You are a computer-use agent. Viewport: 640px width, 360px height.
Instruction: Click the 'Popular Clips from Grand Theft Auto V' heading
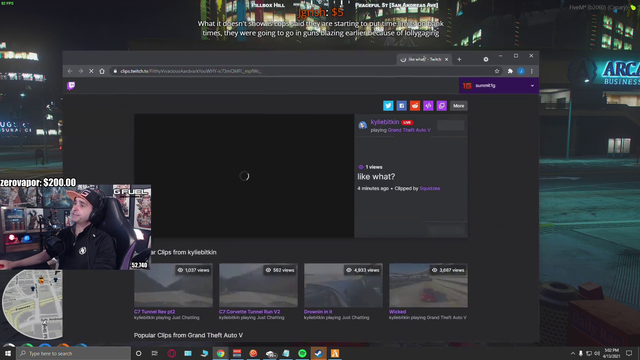pos(188,335)
